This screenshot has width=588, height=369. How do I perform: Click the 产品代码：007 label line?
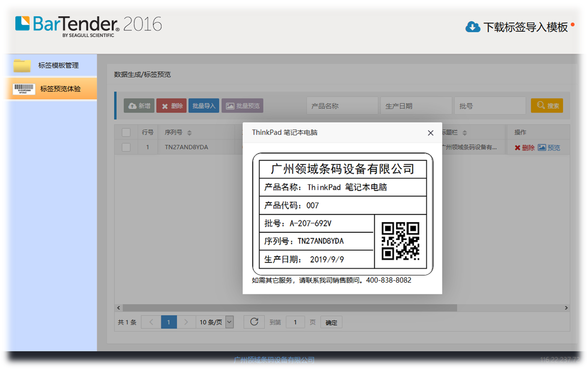pos(291,206)
